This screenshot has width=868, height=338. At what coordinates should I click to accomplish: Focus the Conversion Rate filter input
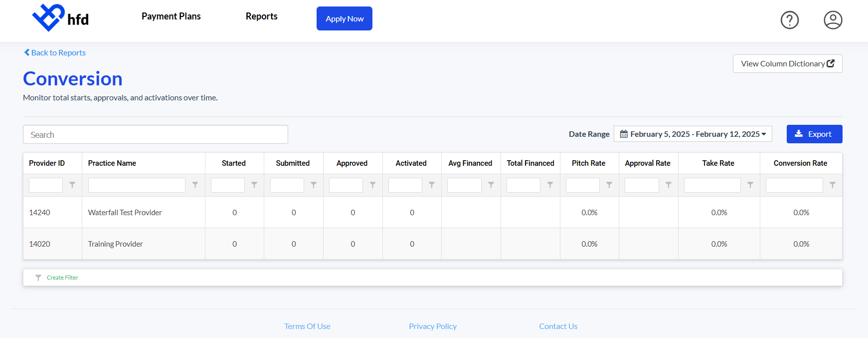tap(794, 185)
